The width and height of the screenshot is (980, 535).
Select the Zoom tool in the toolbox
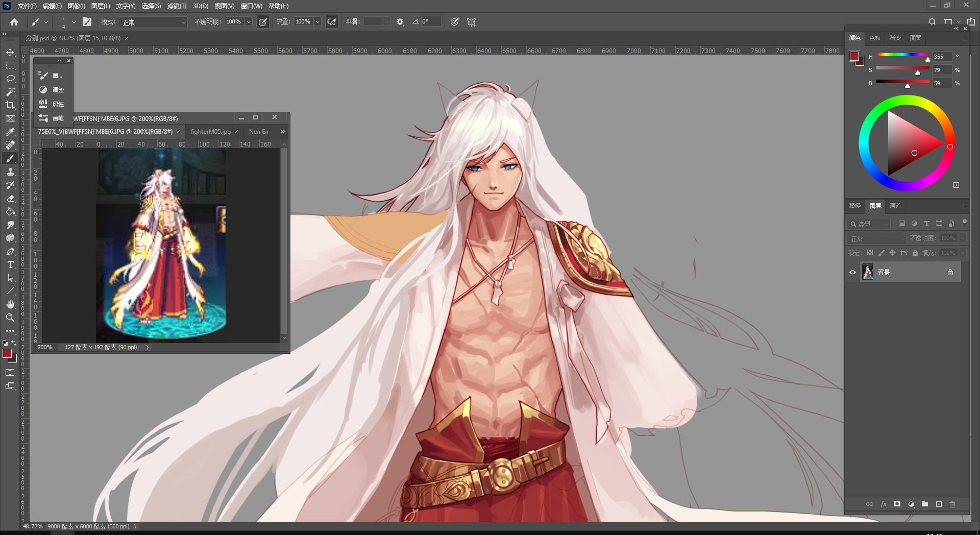tap(10, 318)
